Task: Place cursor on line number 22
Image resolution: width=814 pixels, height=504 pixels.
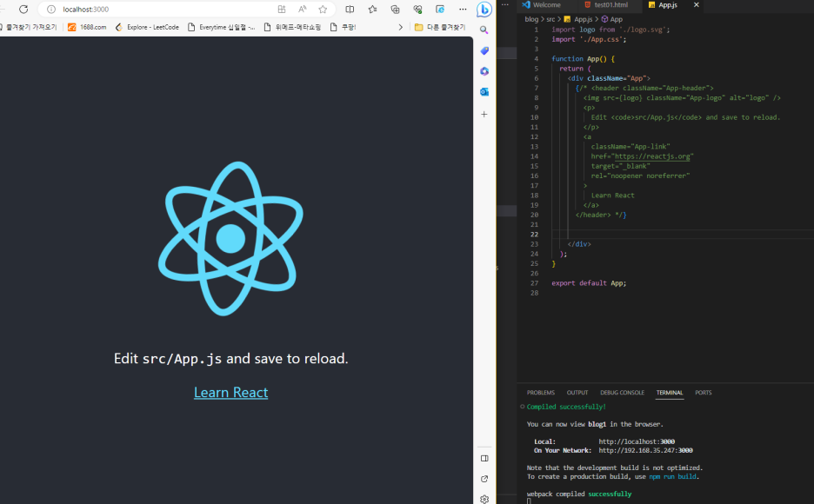Action: tap(534, 235)
